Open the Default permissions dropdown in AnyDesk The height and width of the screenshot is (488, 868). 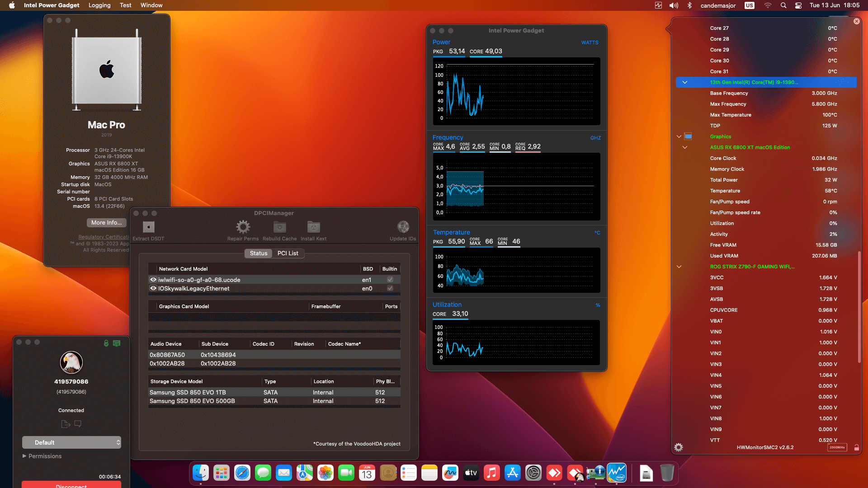[71, 442]
